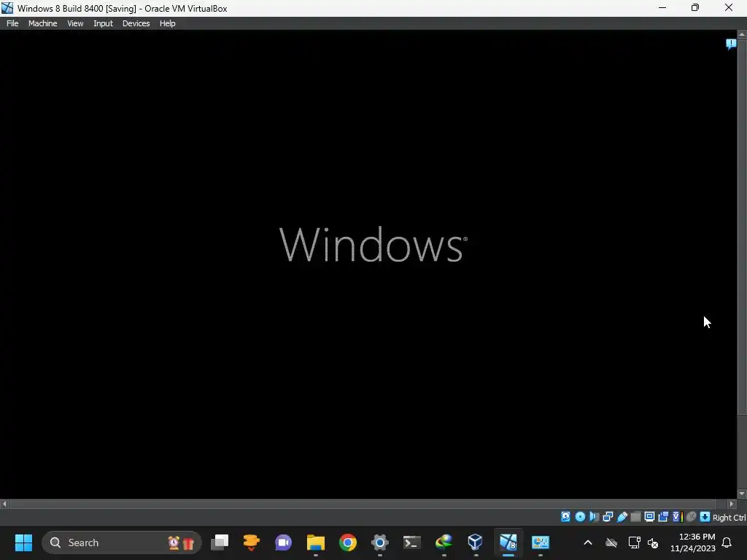Open the Windows Start menu
The image size is (747, 560).
click(23, 542)
